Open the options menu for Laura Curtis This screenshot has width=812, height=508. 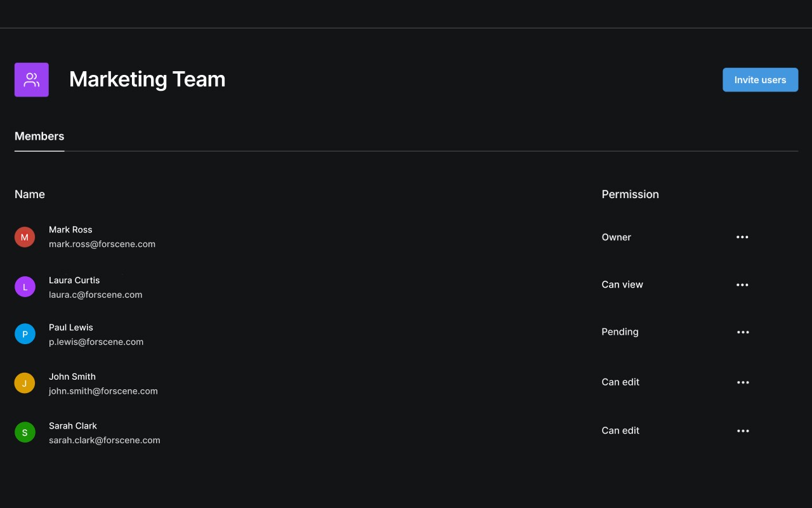click(x=742, y=284)
